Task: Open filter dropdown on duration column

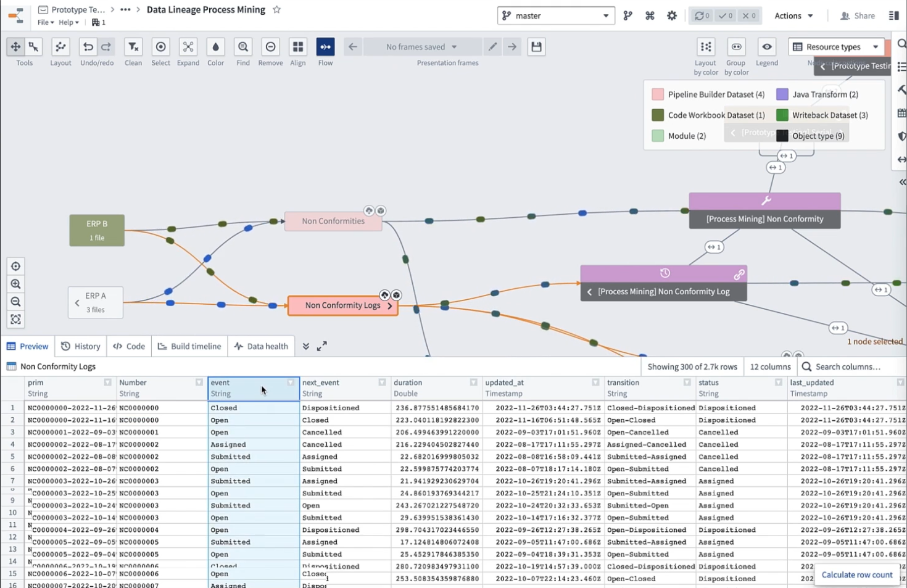Action: (473, 383)
